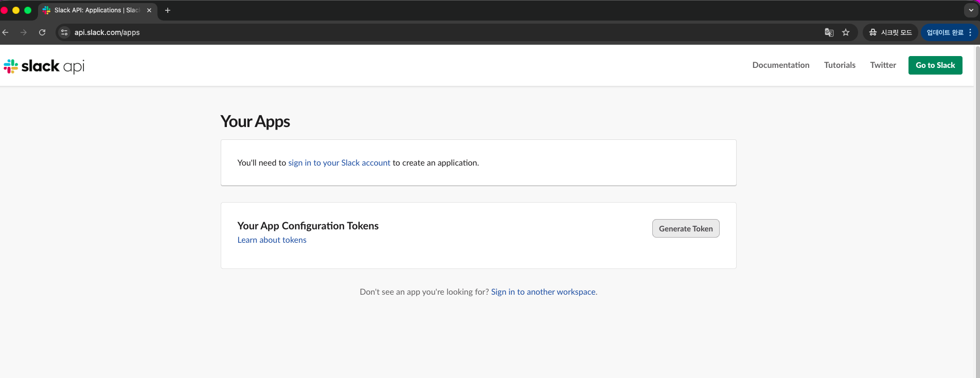This screenshot has width=980, height=378.
Task: Click the green maximize window button
Action: click(x=28, y=10)
